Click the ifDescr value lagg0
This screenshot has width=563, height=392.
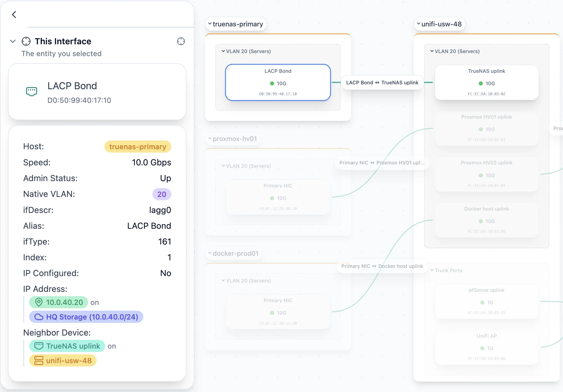click(160, 210)
